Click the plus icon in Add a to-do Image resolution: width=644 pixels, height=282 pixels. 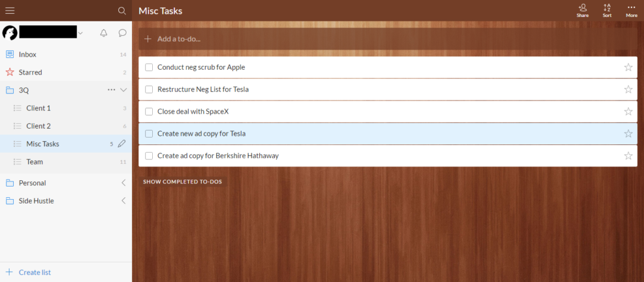[148, 39]
